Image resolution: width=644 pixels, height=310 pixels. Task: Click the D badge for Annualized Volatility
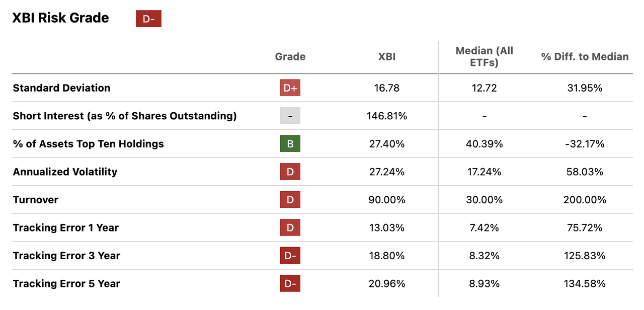pyautogui.click(x=290, y=172)
